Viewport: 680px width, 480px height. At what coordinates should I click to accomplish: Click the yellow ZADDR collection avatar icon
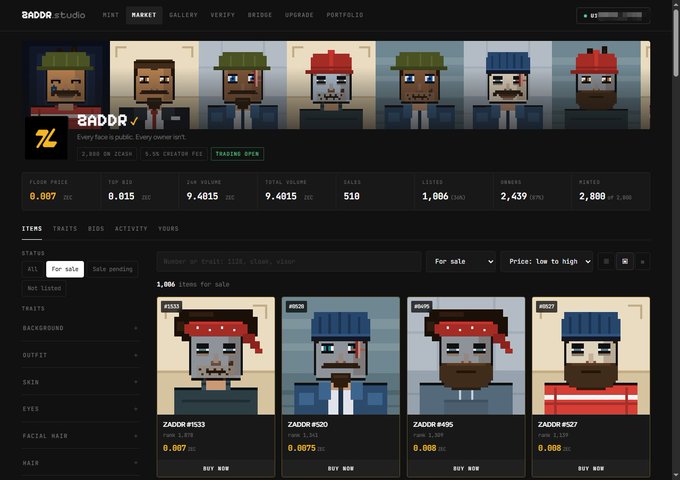click(x=46, y=138)
